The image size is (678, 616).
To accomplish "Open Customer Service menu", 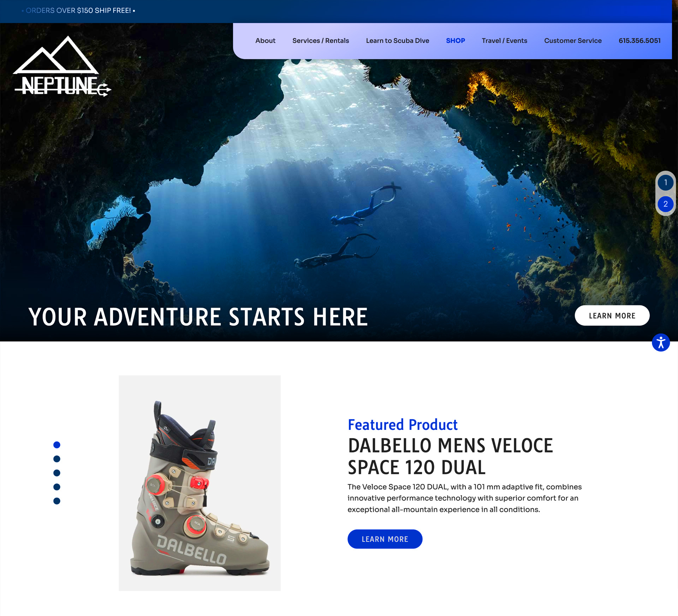I will (573, 41).
